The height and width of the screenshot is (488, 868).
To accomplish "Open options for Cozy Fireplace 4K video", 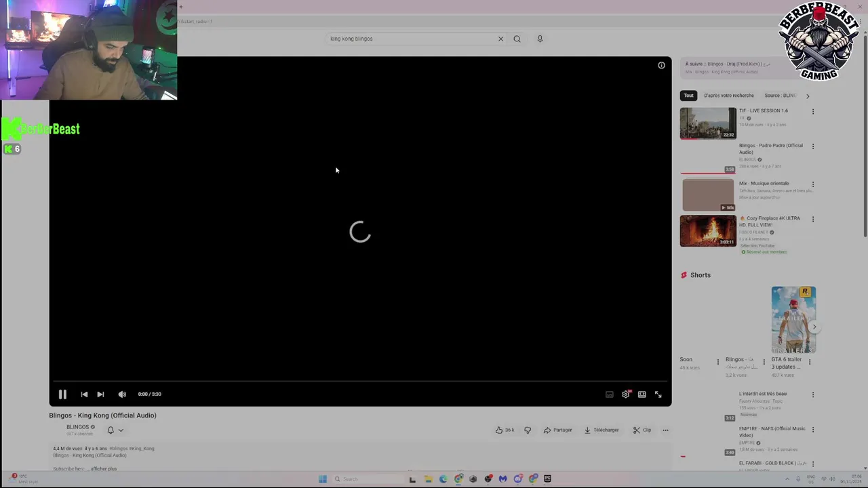I will click(812, 219).
